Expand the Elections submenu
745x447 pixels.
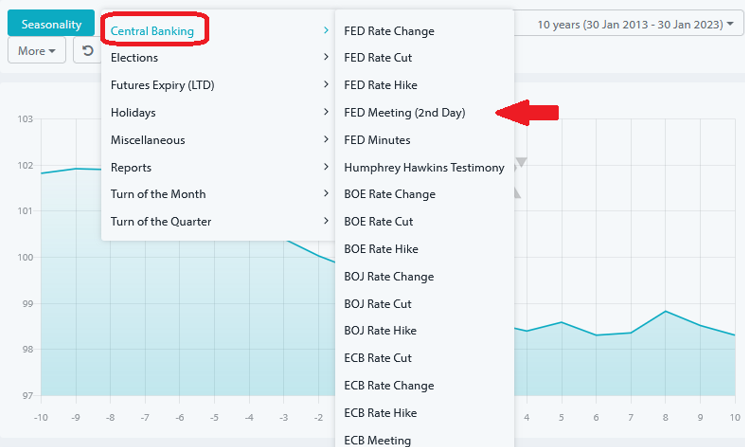click(x=135, y=58)
